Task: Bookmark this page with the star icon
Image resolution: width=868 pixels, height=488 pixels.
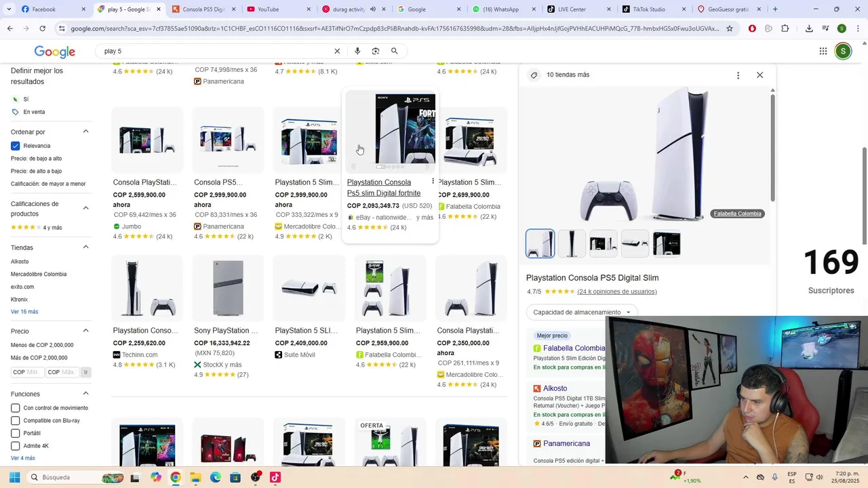Action: (730, 28)
